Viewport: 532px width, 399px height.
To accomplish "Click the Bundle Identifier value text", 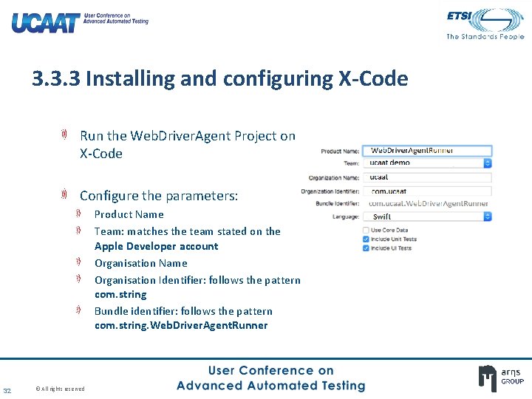I will [428, 204].
